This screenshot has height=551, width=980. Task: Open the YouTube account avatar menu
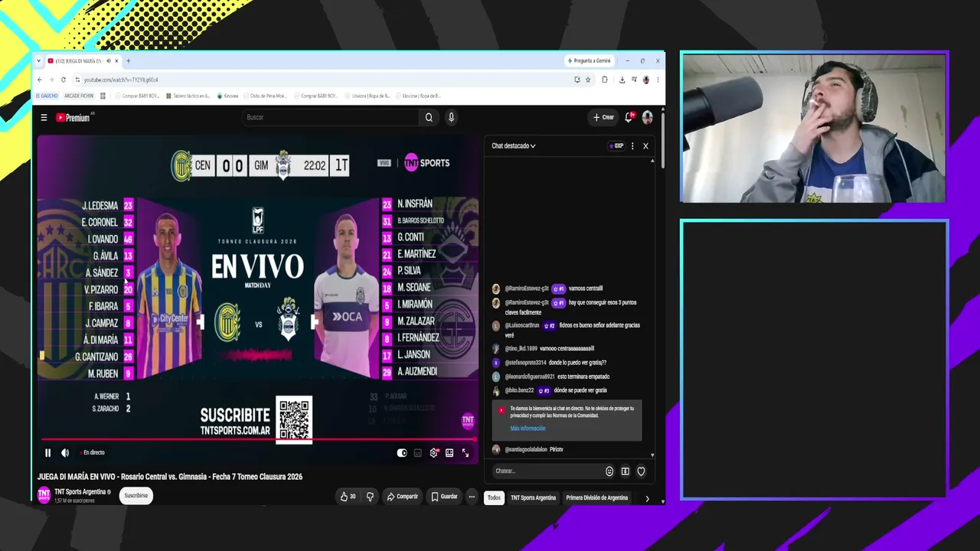[x=647, y=117]
